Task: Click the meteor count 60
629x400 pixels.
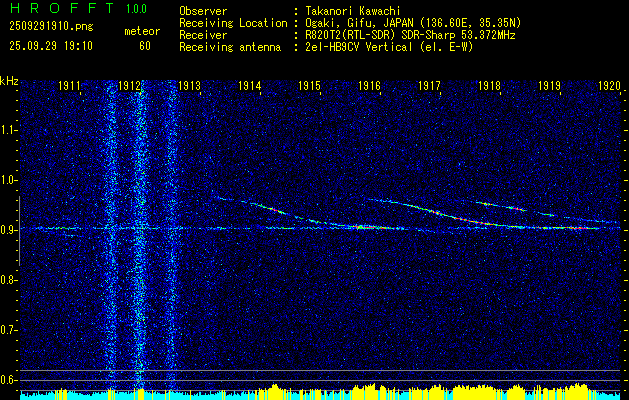Action: point(145,46)
